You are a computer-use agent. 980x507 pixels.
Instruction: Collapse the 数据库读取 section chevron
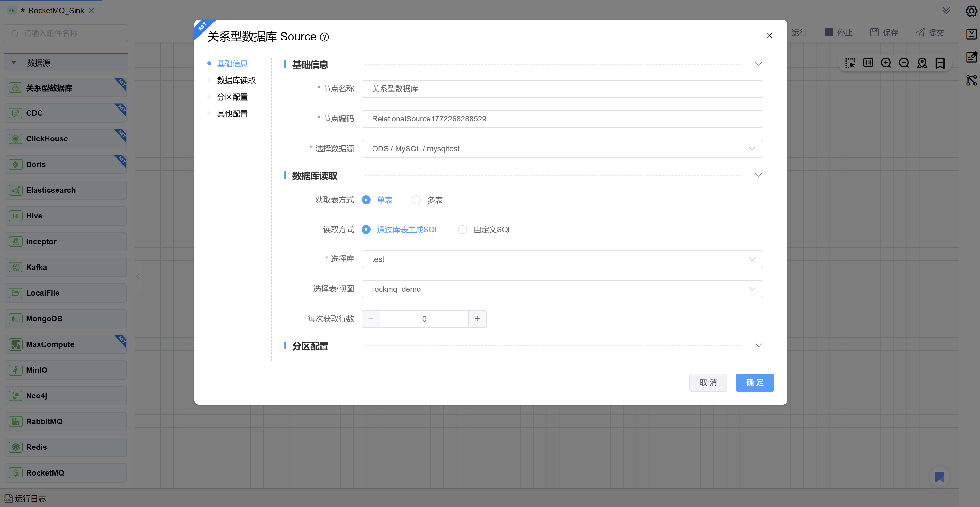(758, 175)
